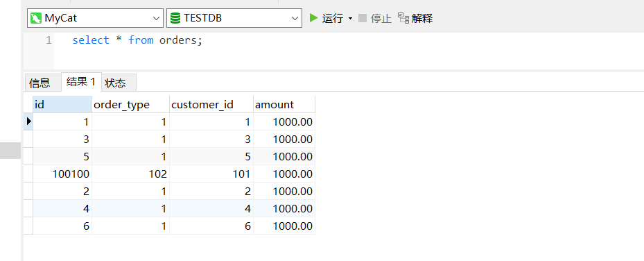Click in the SQL query editor text

[137, 40]
